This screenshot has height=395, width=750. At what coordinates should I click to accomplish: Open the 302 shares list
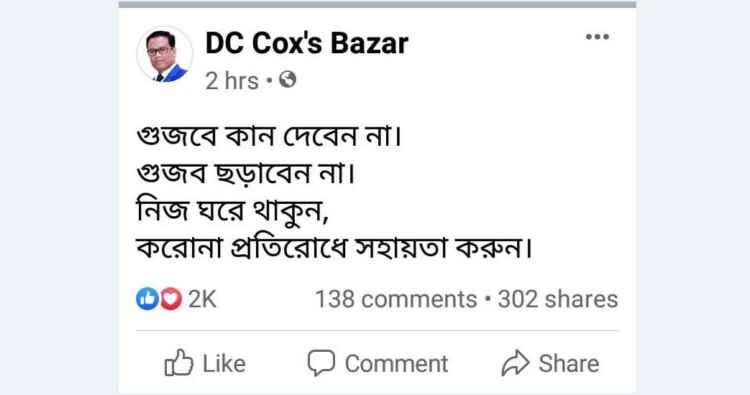click(x=558, y=299)
